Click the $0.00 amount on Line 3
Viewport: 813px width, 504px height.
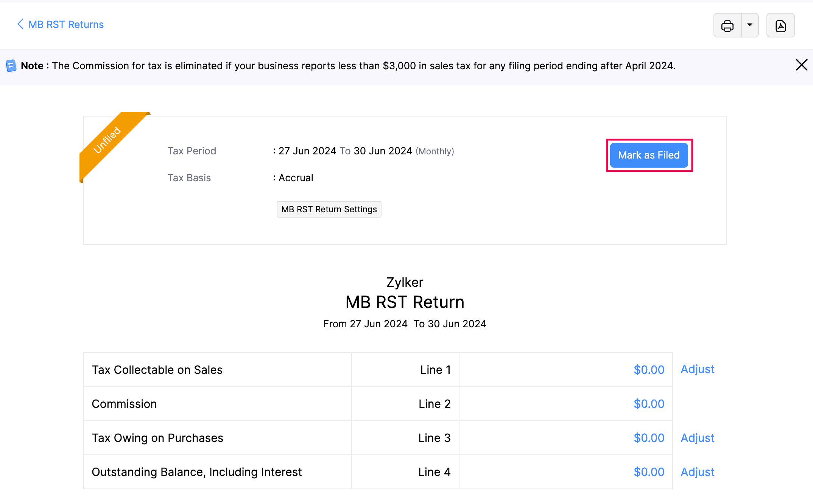pyautogui.click(x=649, y=438)
